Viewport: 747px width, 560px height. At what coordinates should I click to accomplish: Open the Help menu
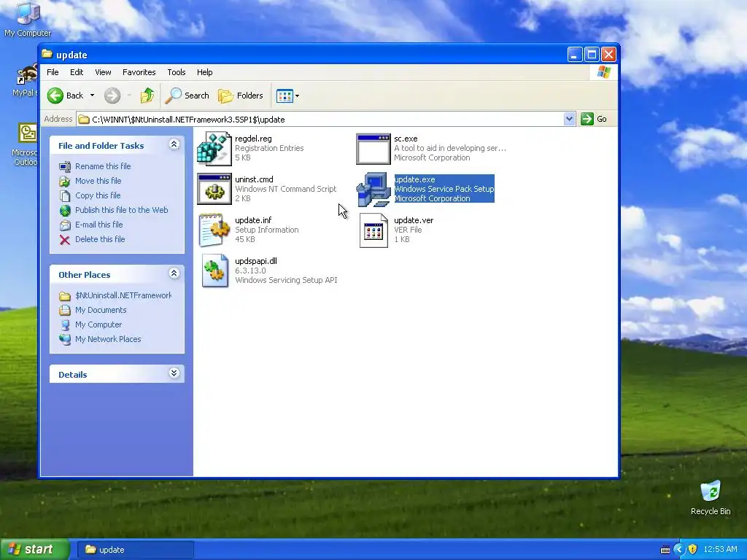point(205,72)
